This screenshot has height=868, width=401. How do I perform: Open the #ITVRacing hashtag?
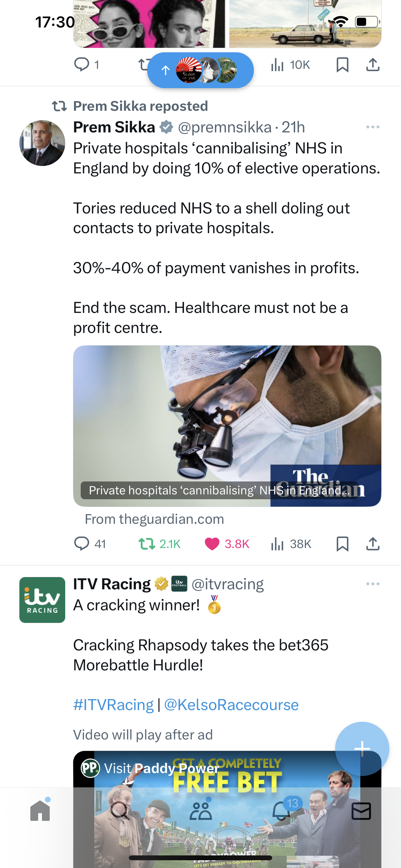113,705
